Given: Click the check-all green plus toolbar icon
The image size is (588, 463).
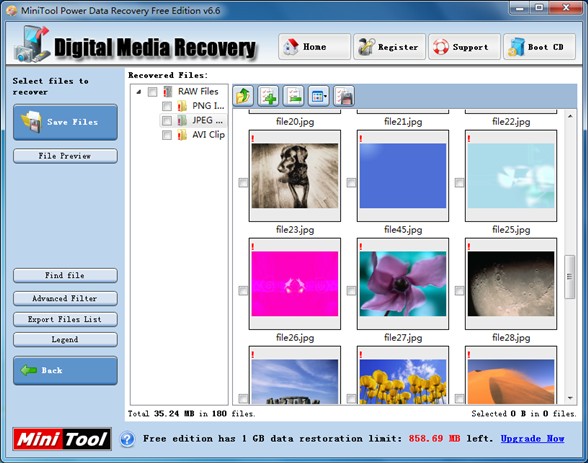Looking at the screenshot, I should [268, 96].
